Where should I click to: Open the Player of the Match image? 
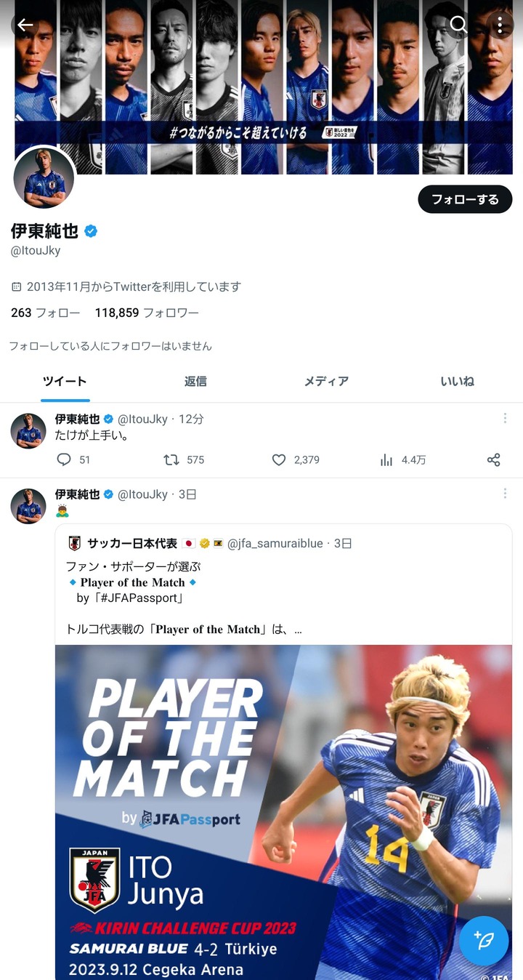coord(283,811)
